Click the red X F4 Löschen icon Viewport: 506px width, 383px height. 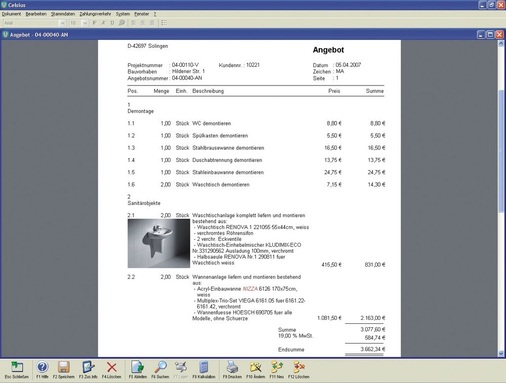click(x=112, y=367)
